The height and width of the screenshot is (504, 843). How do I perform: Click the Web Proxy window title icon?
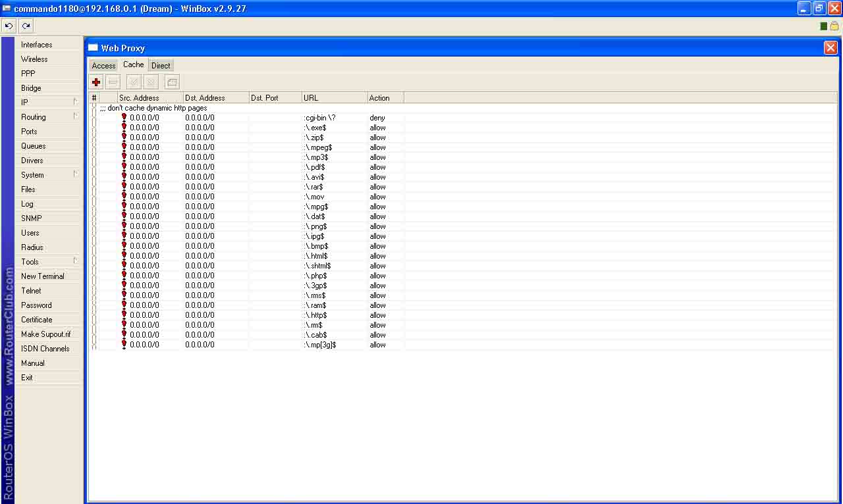tap(93, 47)
